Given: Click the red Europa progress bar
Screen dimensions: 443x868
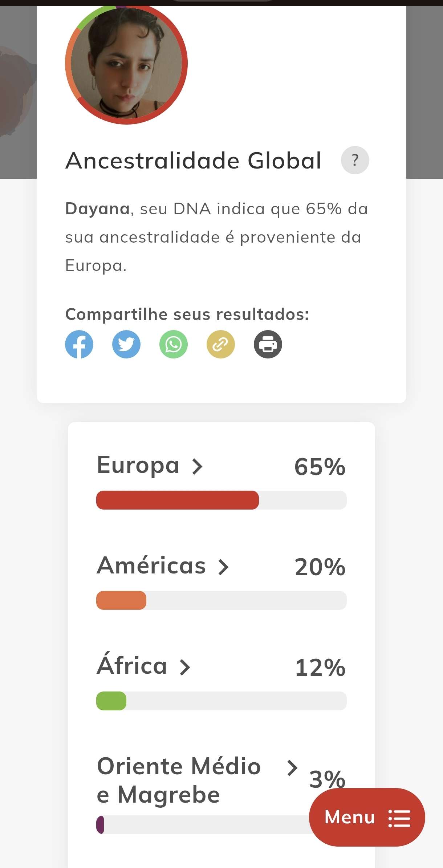Looking at the screenshot, I should coord(178,500).
